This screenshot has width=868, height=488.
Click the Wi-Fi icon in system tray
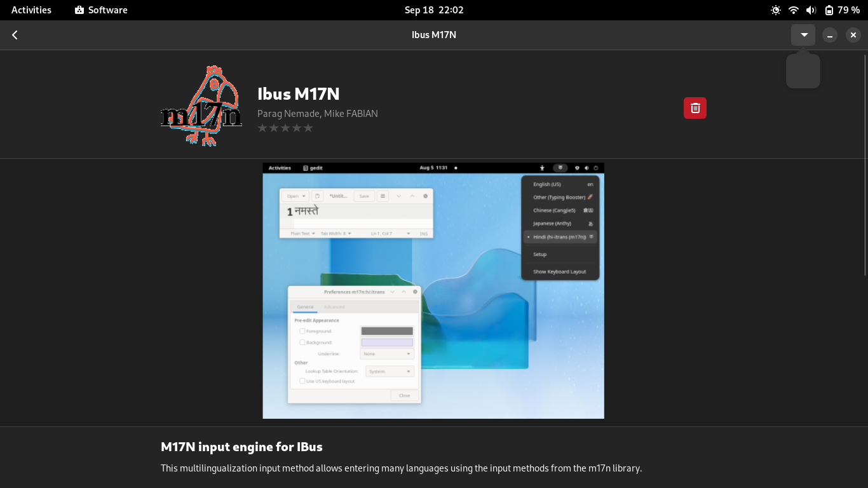(794, 10)
